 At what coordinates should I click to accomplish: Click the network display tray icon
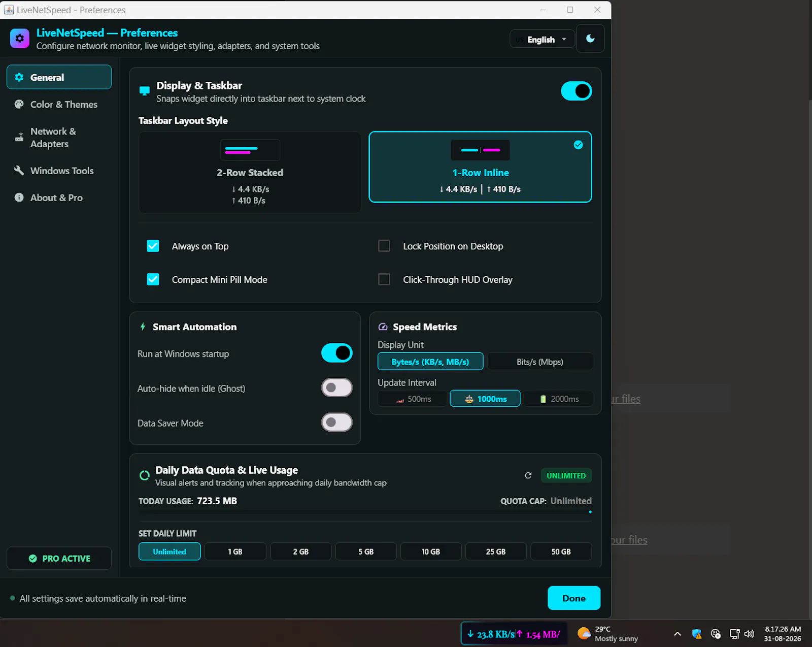tap(734, 634)
